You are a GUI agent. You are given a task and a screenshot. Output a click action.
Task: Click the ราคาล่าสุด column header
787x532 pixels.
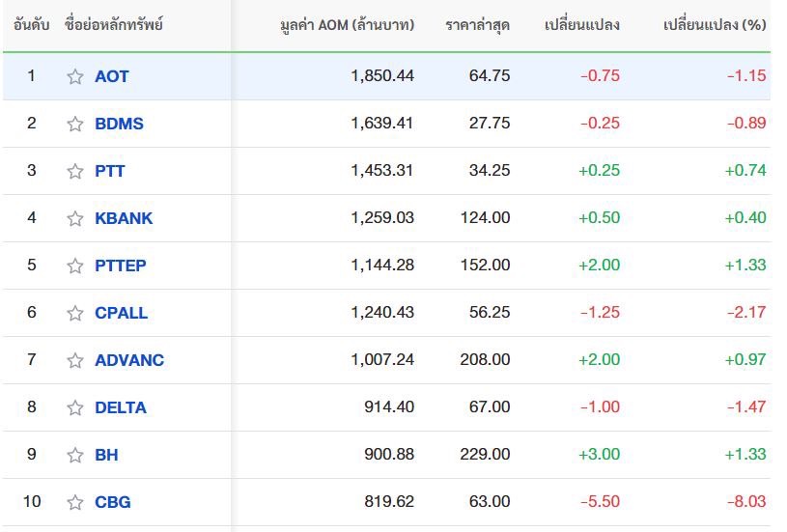pos(477,25)
